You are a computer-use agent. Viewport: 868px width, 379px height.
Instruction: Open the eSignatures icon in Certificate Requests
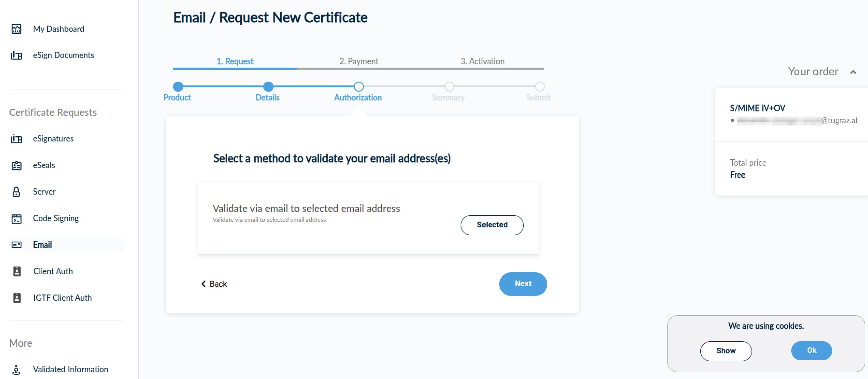click(x=16, y=139)
